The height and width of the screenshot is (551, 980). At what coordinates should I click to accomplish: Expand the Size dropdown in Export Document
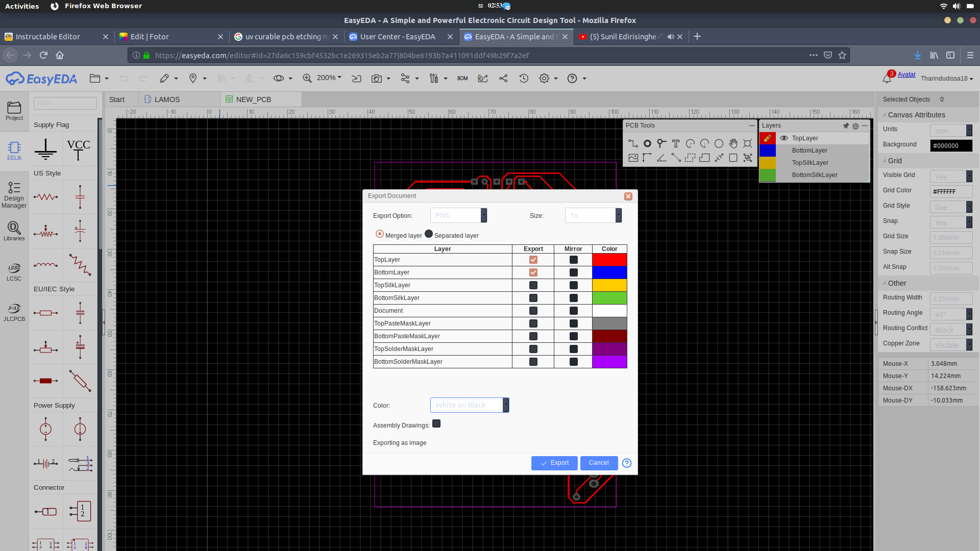point(618,215)
